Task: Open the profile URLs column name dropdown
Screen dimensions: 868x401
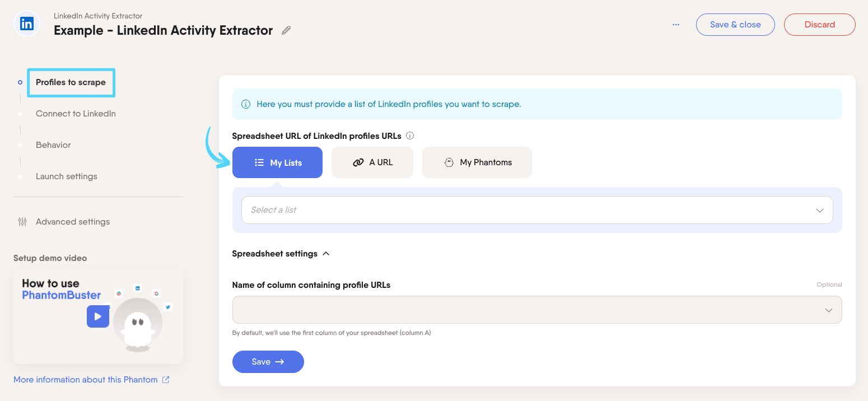Action: tap(536, 310)
